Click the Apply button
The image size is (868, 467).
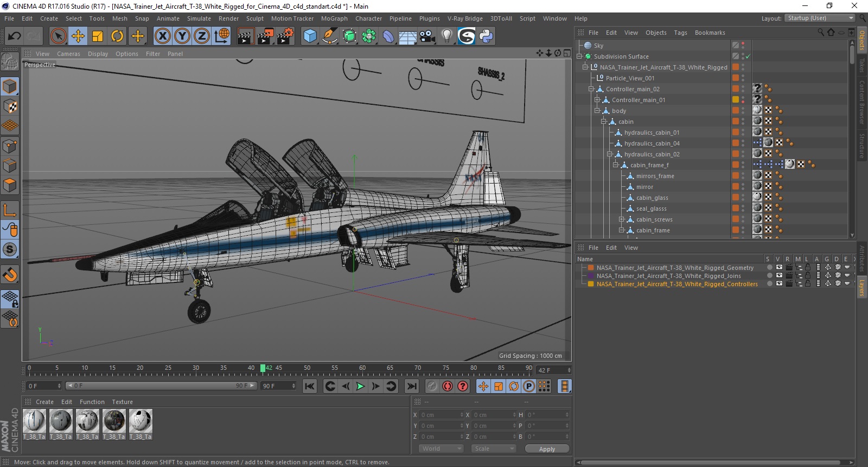[547, 449]
